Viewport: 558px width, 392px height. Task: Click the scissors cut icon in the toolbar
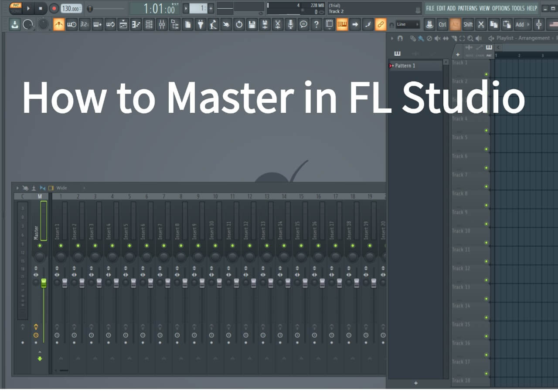(x=278, y=25)
